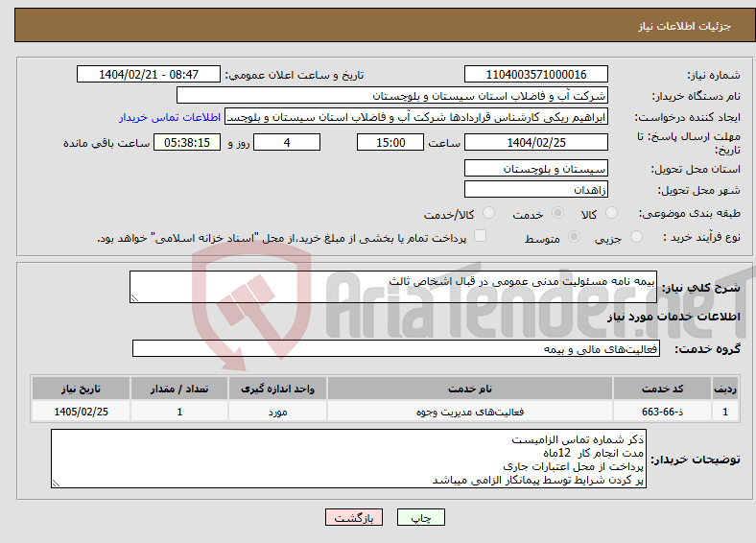Click the توضیحات خریدار text area
The width and height of the screenshot is (756, 543).
pos(348,460)
